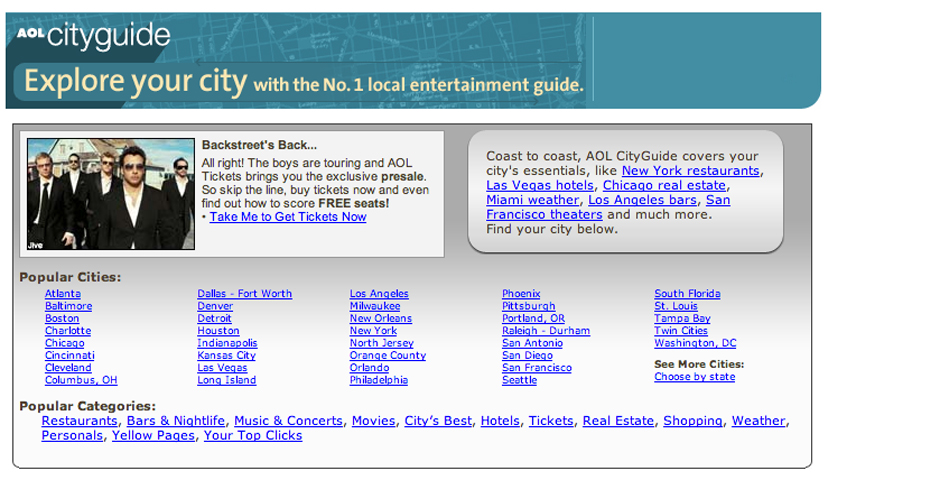
Task: Open North Jersey link
Action: (x=381, y=343)
